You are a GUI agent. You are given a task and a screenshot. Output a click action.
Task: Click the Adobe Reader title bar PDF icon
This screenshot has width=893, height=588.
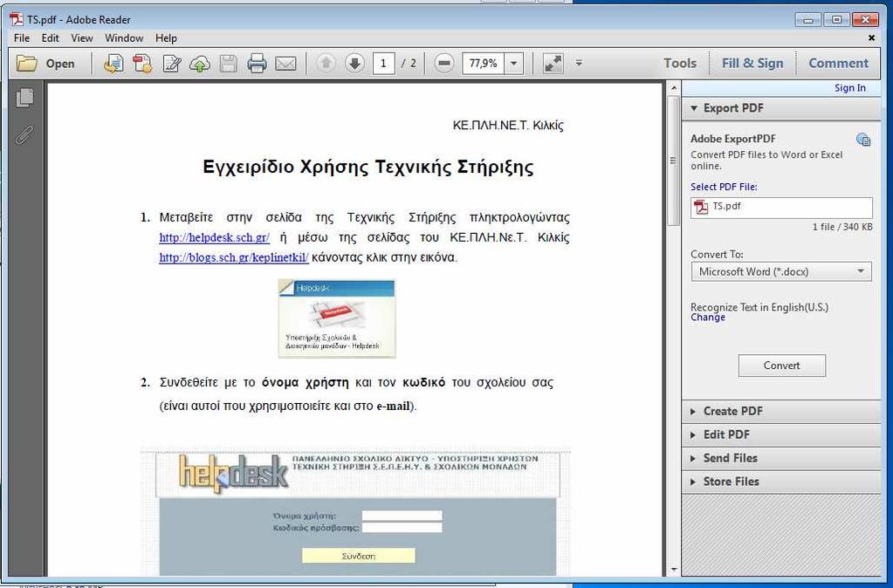pyautogui.click(x=16, y=19)
